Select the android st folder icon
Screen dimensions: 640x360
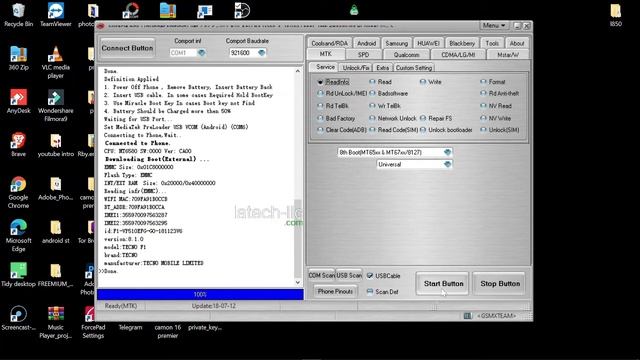[x=56, y=231]
